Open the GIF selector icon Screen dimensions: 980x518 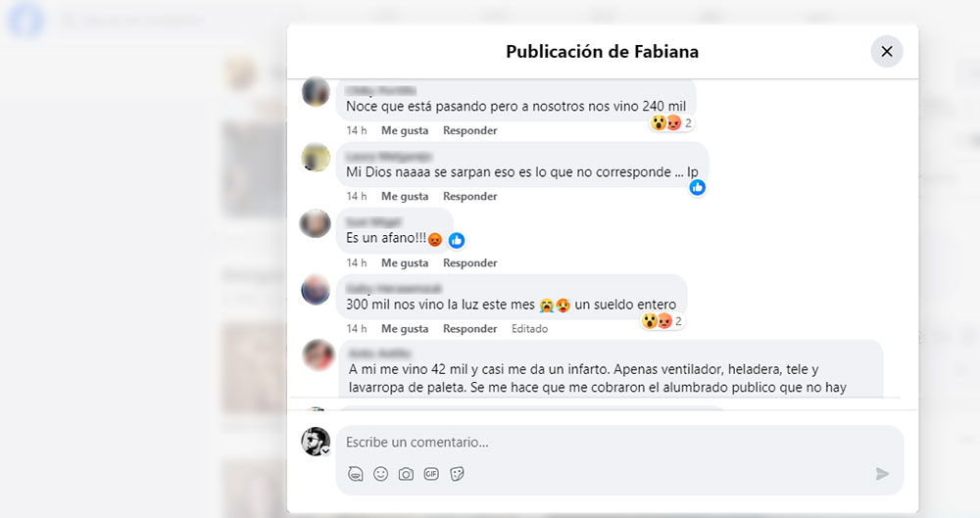tap(431, 474)
